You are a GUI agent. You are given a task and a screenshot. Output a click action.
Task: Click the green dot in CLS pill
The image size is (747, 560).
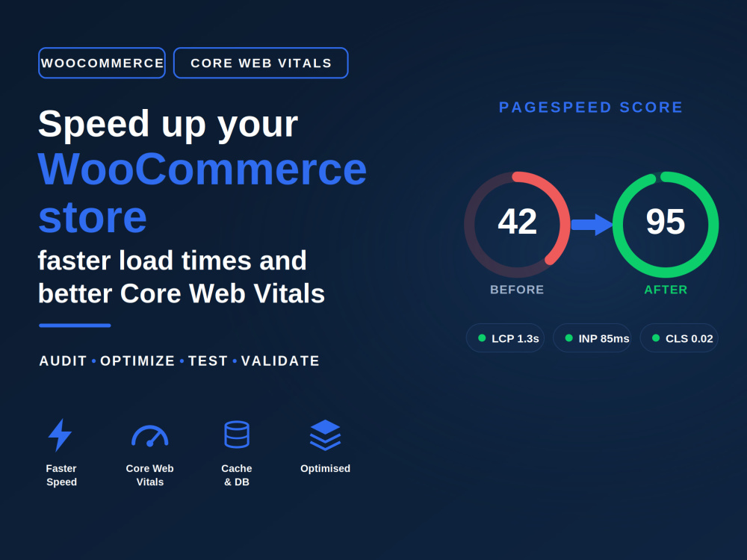(x=656, y=338)
